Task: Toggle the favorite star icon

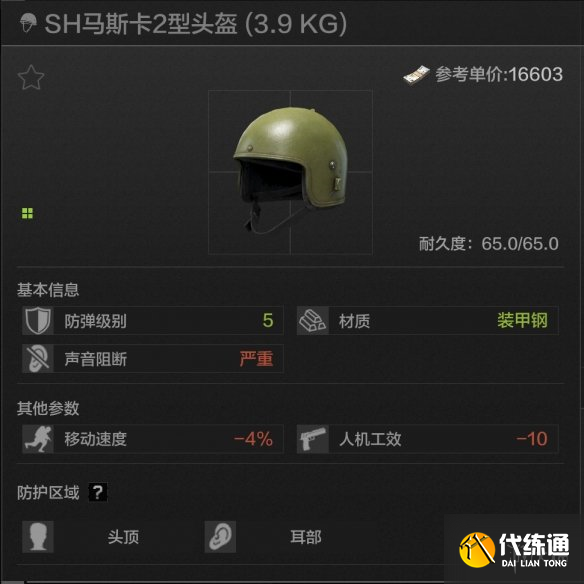Action: 31,77
